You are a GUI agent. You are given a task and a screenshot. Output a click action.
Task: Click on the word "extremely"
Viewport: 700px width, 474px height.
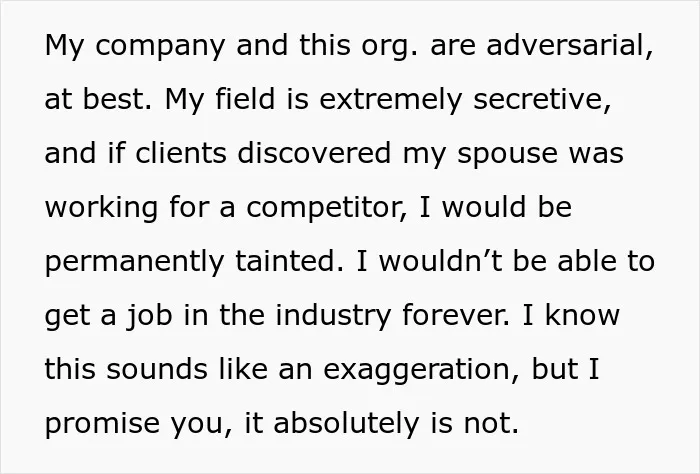pyautogui.click(x=390, y=100)
